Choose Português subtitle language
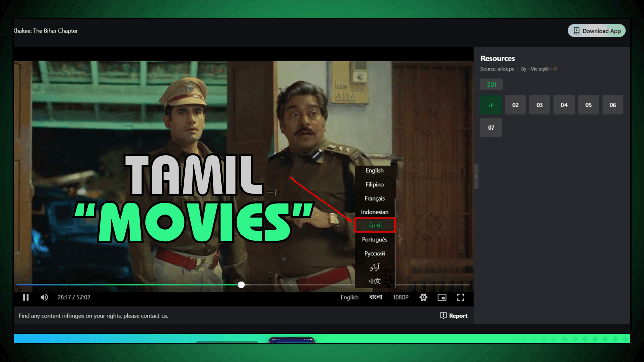This screenshot has width=644, height=362. 375,240
